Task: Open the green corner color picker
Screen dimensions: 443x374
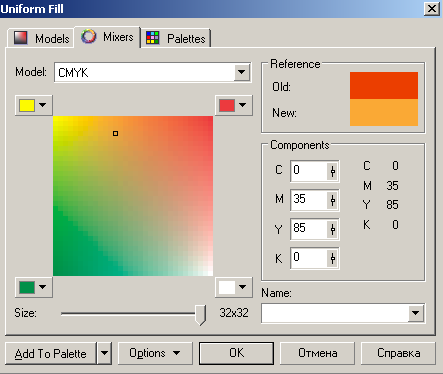Action: (x=34, y=287)
